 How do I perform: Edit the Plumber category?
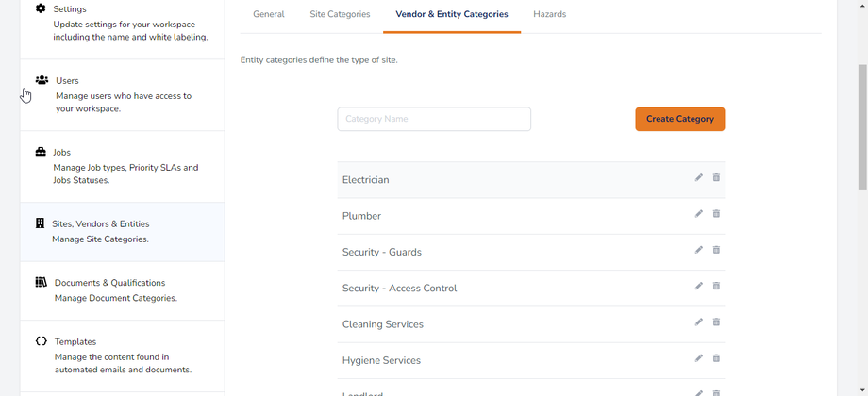(x=699, y=214)
